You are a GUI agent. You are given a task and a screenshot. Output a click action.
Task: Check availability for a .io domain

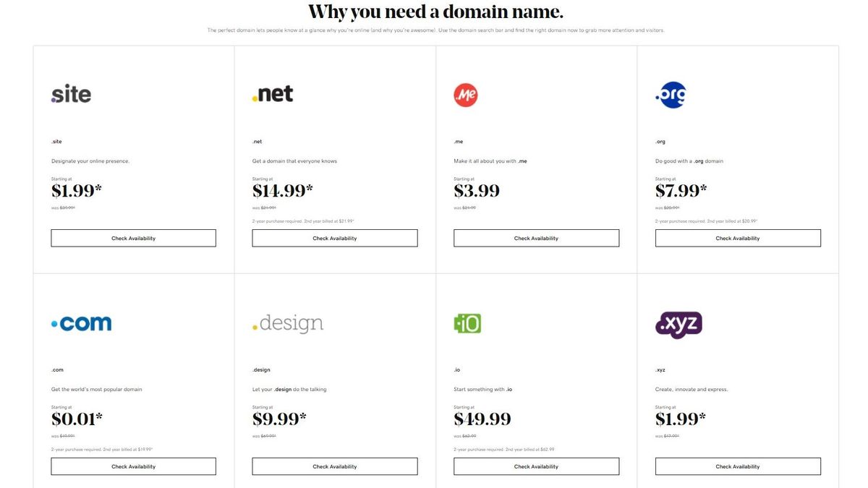(x=536, y=466)
